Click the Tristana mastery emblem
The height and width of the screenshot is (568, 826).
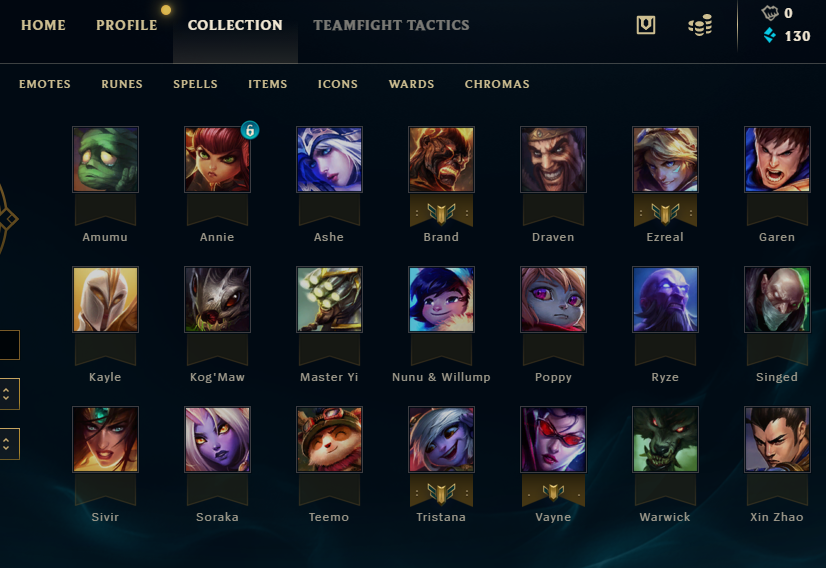441,493
